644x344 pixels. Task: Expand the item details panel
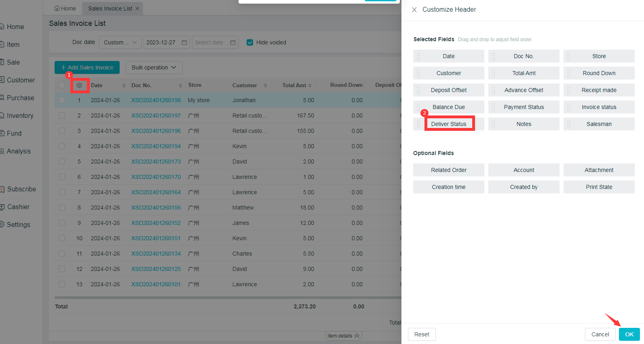343,336
